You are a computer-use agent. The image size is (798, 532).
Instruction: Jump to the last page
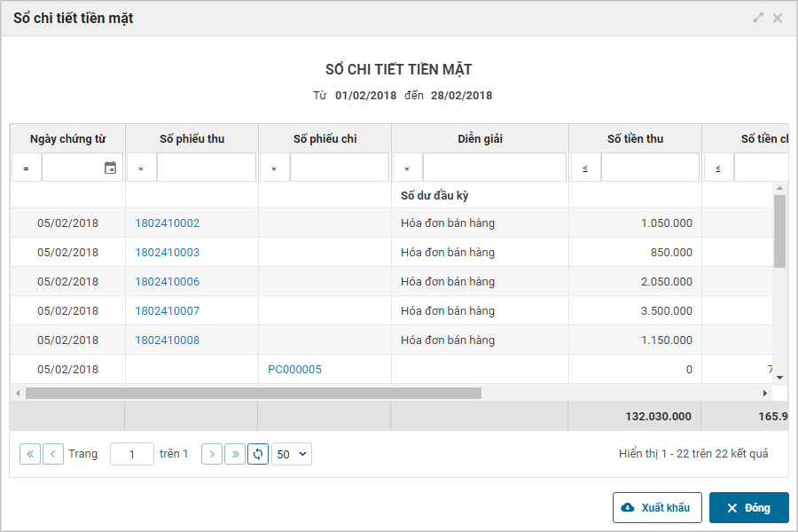tap(235, 454)
